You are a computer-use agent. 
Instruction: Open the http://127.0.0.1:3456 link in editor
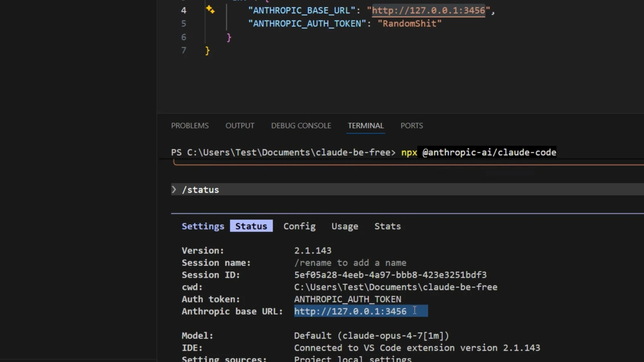click(x=428, y=10)
